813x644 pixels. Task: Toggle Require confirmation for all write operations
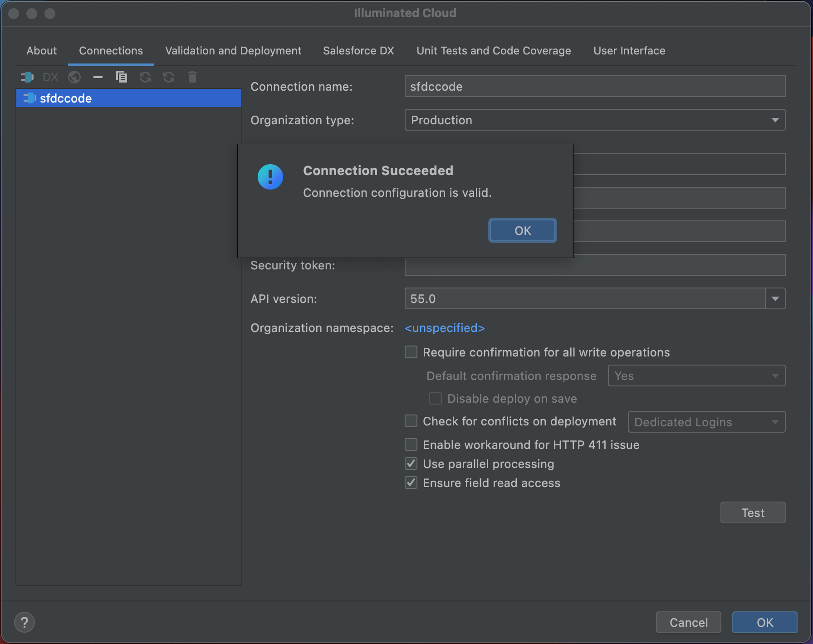point(411,352)
